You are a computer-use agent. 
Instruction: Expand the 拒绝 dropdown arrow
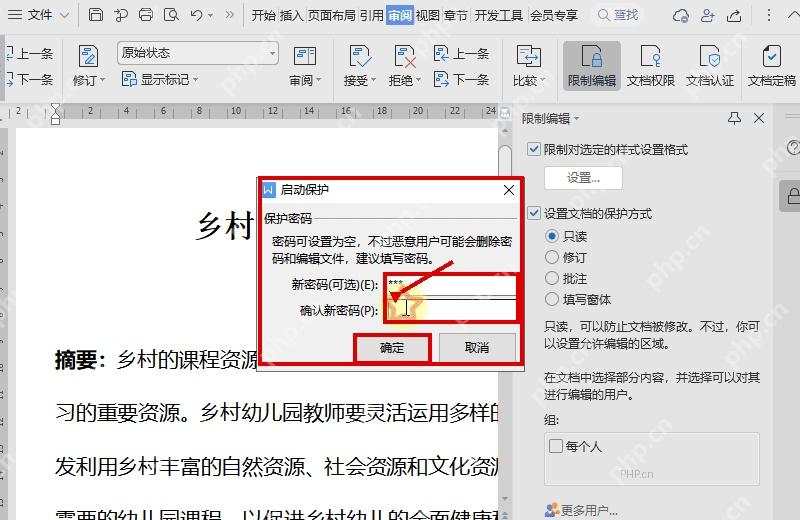click(418, 80)
